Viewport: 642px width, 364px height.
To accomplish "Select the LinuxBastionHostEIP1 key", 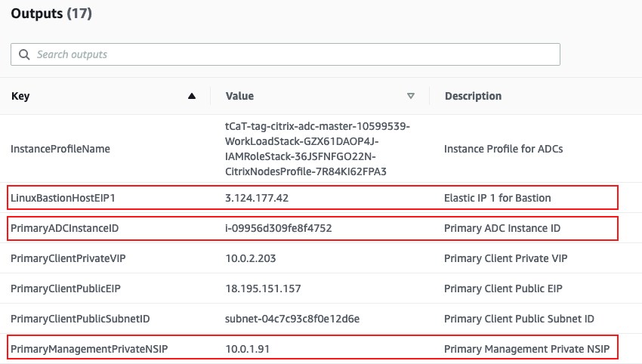I will tap(63, 198).
